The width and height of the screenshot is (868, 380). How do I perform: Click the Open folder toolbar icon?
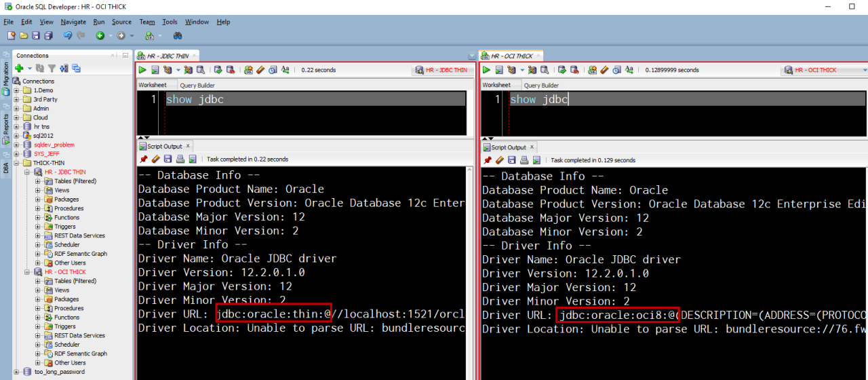coord(24,35)
